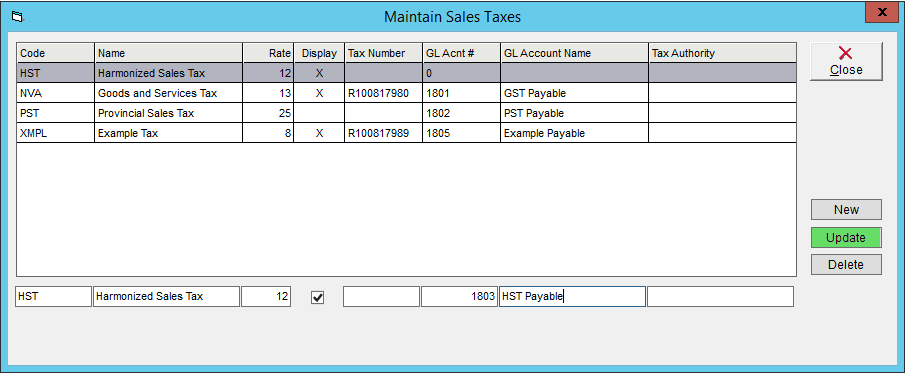This screenshot has height=374, width=907.
Task: Click the Display X in XMPL row
Action: coord(319,133)
